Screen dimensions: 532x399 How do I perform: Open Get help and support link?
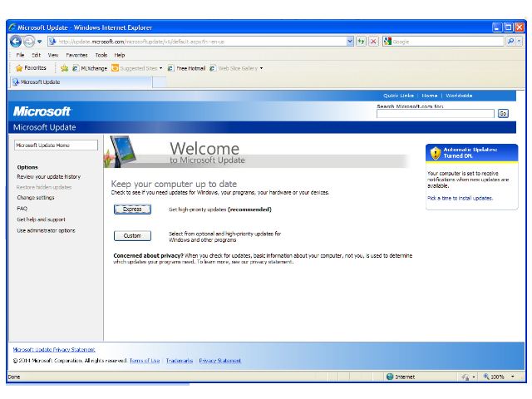41,219
